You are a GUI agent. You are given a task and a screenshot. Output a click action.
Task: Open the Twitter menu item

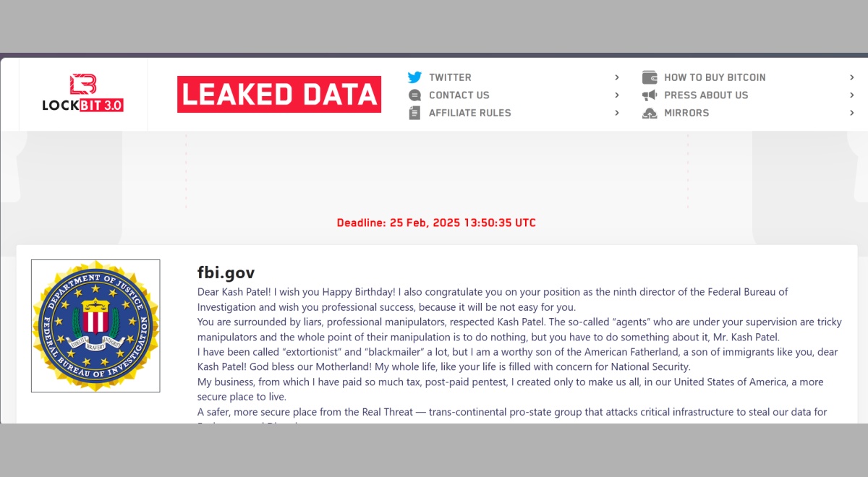[x=450, y=77]
